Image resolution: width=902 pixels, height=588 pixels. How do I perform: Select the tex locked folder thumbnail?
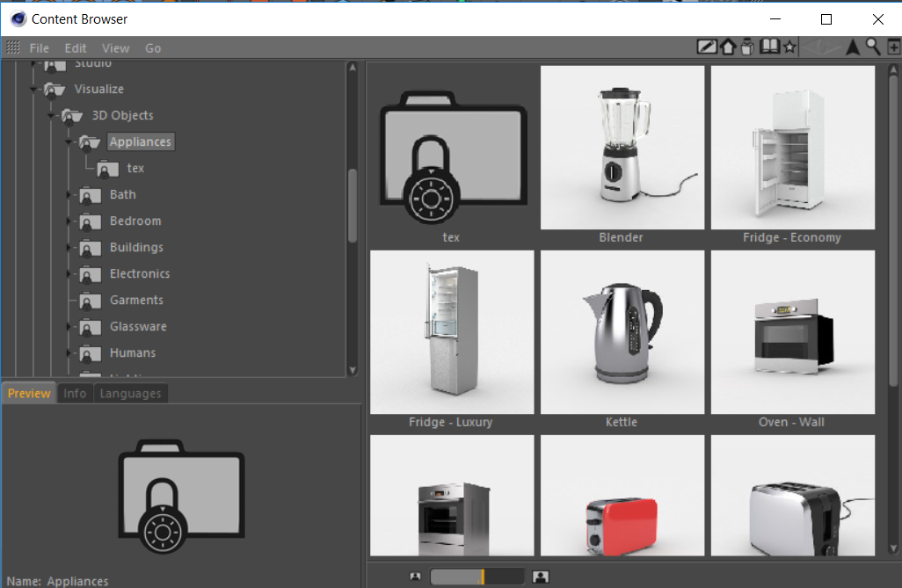452,156
